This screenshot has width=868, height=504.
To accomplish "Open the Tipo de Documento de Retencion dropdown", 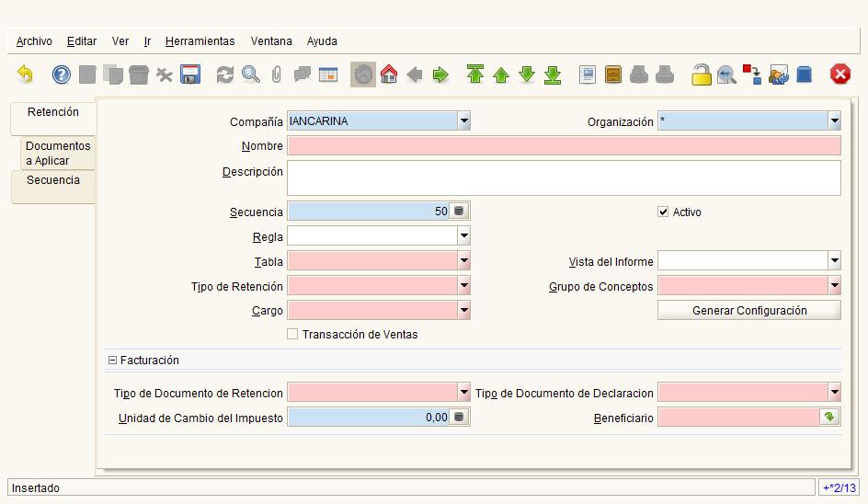I will [464, 392].
